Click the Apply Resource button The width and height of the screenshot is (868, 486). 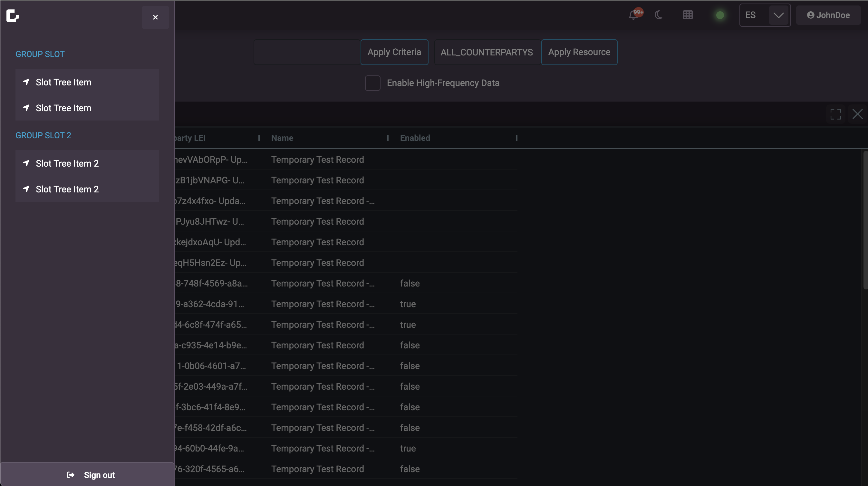point(579,52)
